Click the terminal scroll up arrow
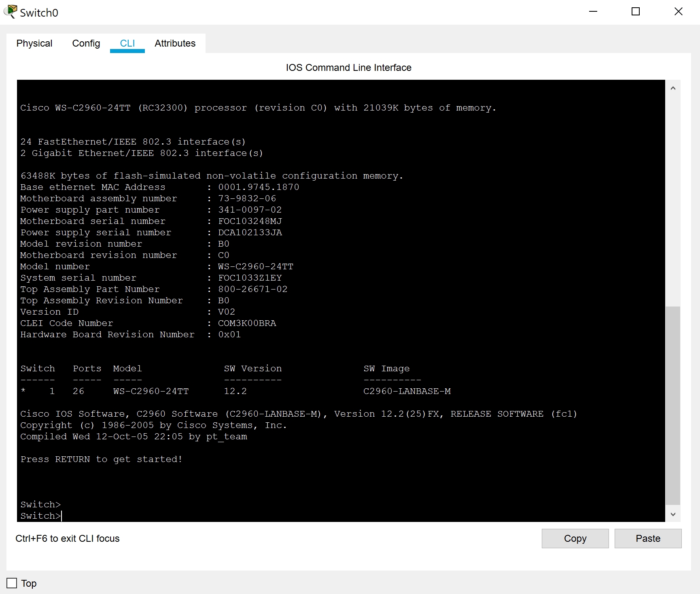The height and width of the screenshot is (594, 700). 673,88
